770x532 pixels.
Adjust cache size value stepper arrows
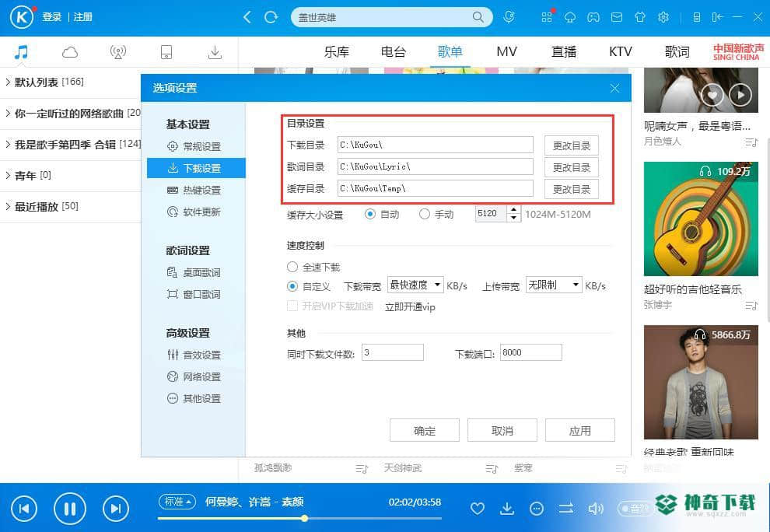513,214
